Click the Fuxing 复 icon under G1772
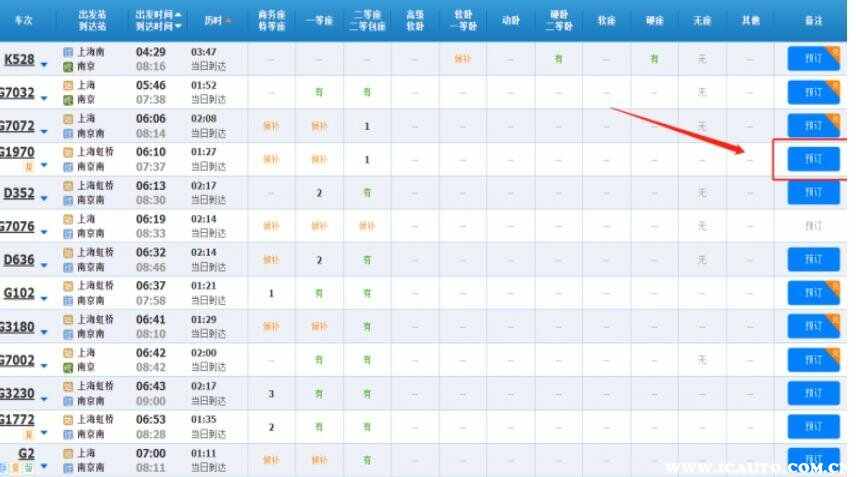Image resolution: width=856 pixels, height=477 pixels. 29,434
